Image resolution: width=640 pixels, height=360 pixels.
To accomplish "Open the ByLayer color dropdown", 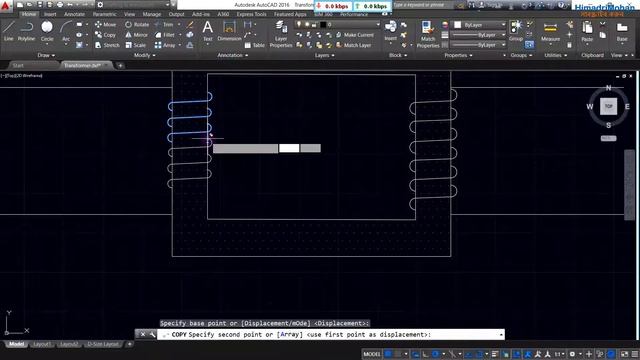I will [x=479, y=25].
